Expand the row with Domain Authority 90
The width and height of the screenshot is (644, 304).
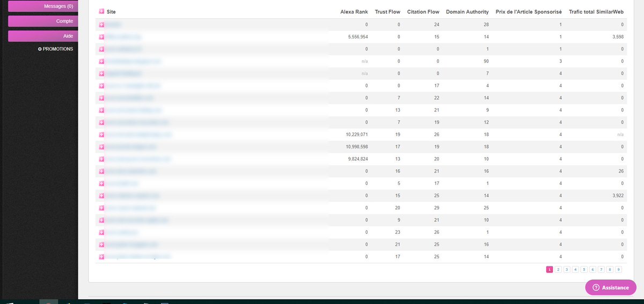101,61
